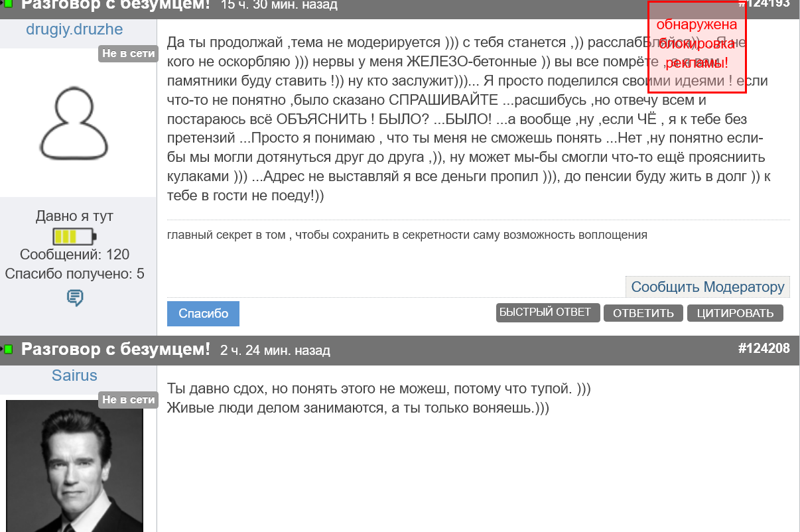Image resolution: width=800 pixels, height=532 pixels.
Task: Click the green online-status square on post #124208
Action: click(7, 348)
